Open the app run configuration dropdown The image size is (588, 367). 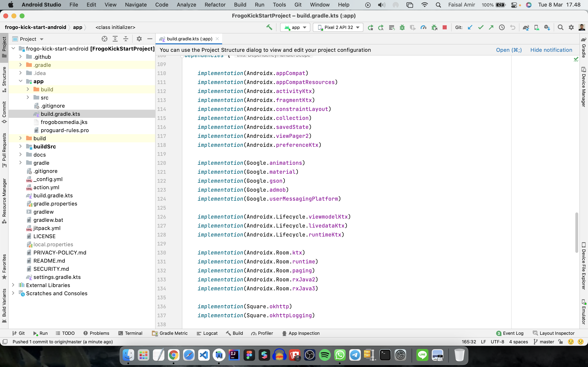pyautogui.click(x=295, y=28)
